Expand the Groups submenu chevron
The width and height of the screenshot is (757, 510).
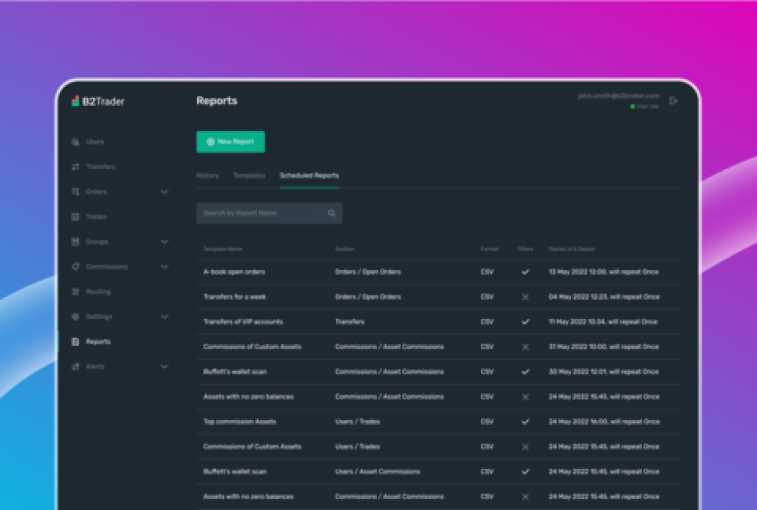tap(165, 242)
